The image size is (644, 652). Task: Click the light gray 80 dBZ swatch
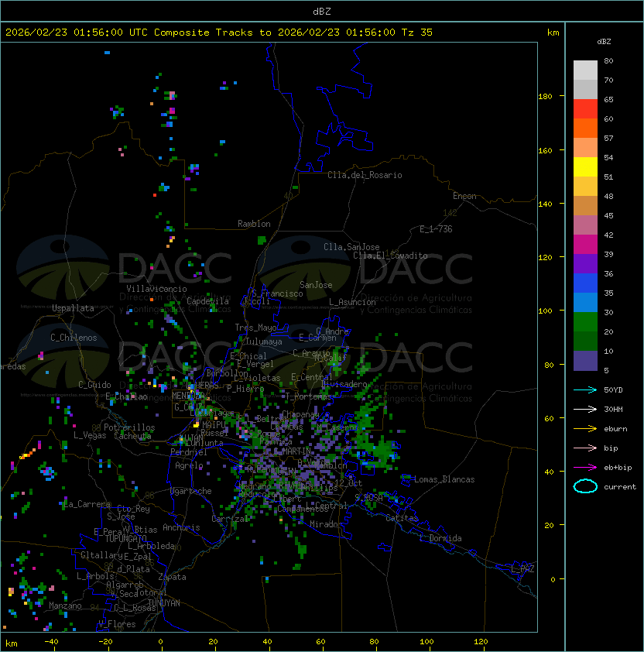pyautogui.click(x=585, y=70)
